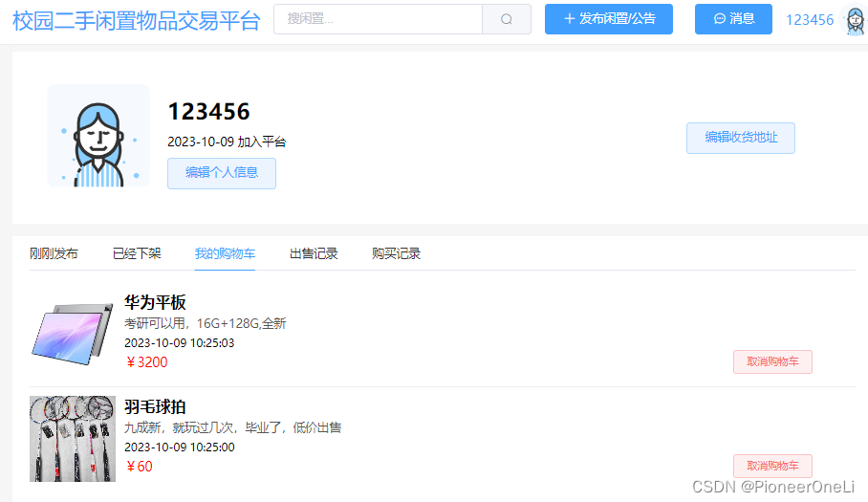Click 羽毛球拍 product thumbnail

coord(73,438)
